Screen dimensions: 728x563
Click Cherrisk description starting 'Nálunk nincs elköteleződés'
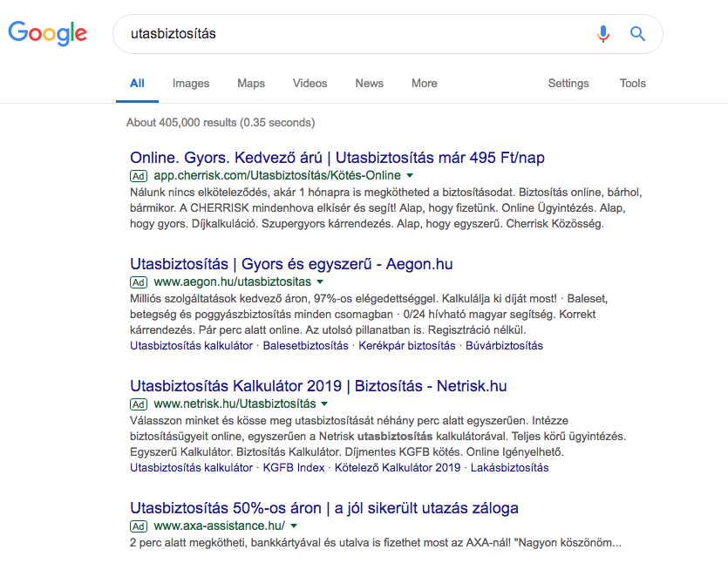coord(386,208)
